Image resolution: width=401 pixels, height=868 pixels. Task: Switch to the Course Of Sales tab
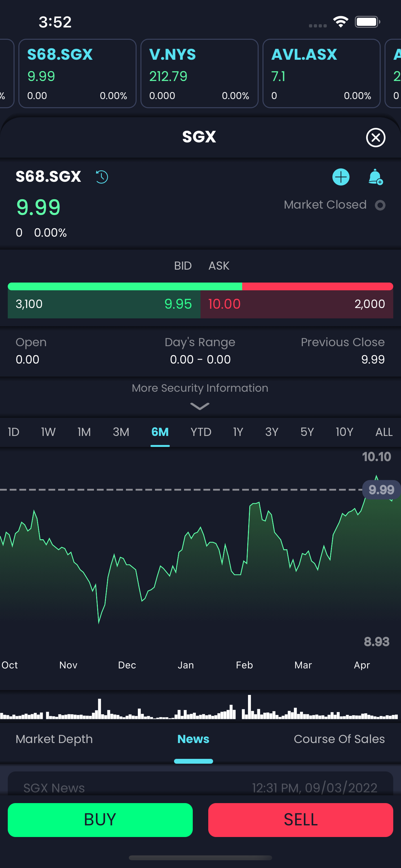(x=339, y=739)
